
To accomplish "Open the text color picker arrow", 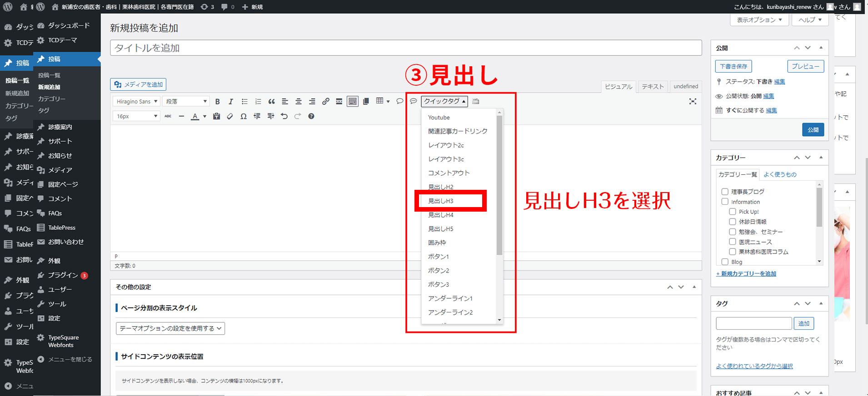I will (205, 116).
